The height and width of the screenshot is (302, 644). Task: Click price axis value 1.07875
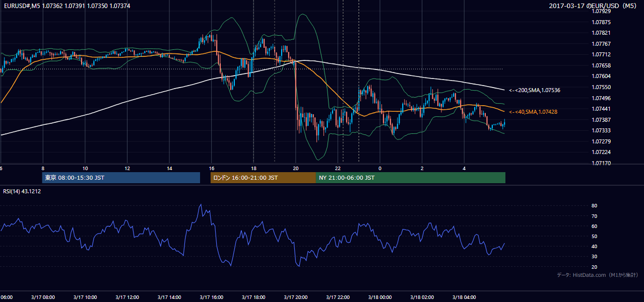coord(601,22)
